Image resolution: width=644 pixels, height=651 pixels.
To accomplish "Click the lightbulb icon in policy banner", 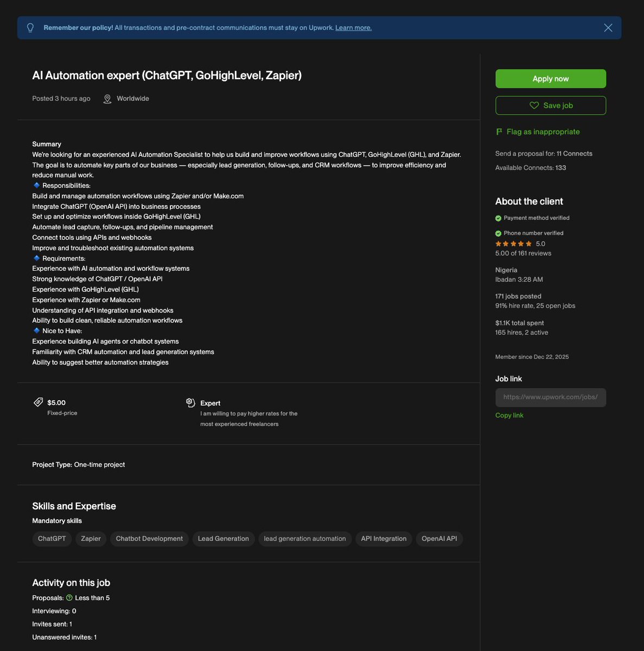I will (30, 28).
